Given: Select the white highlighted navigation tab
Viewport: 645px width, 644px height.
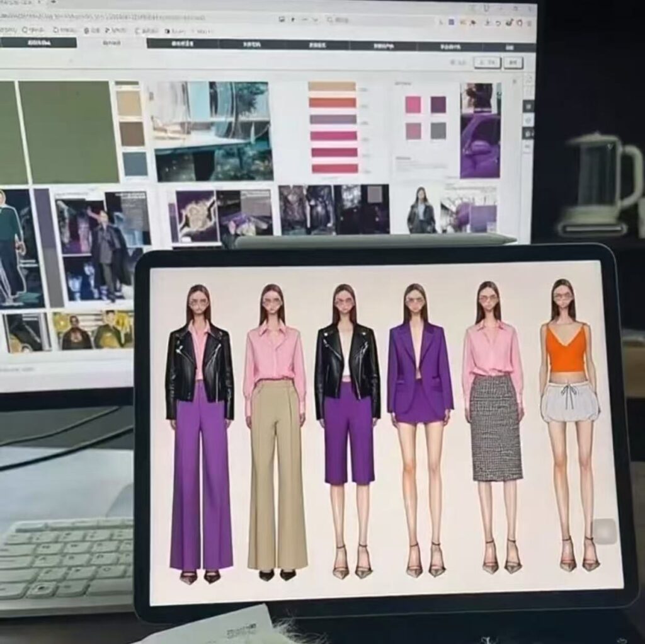Looking at the screenshot, I should (x=111, y=43).
